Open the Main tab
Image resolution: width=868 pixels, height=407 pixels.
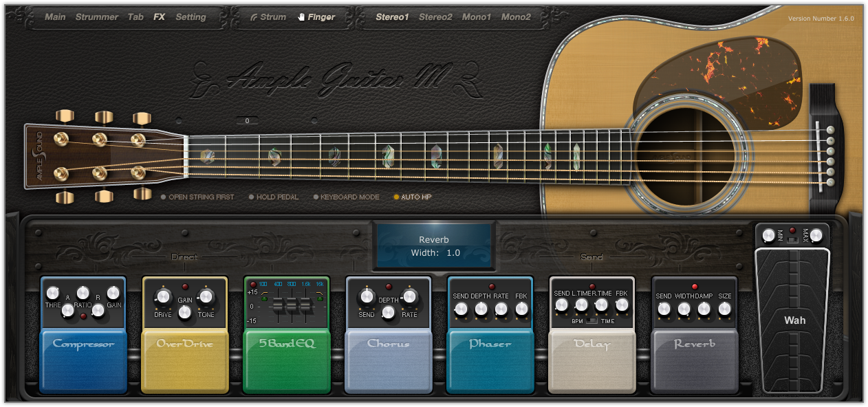click(x=55, y=17)
